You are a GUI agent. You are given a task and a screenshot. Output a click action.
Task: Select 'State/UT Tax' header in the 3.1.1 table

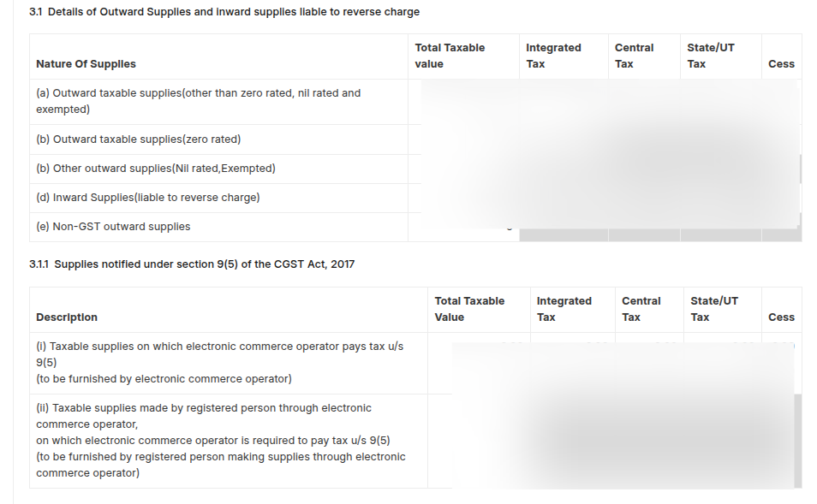(714, 309)
